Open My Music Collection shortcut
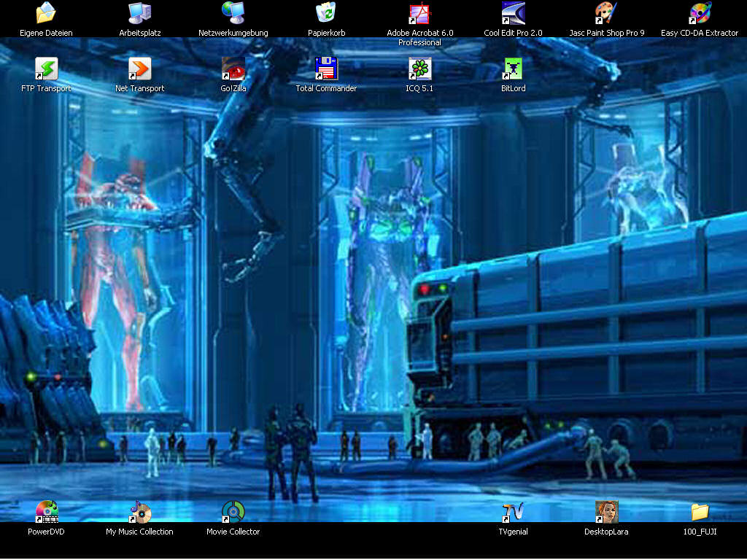Screen dimensions: 747x560 (x=139, y=512)
